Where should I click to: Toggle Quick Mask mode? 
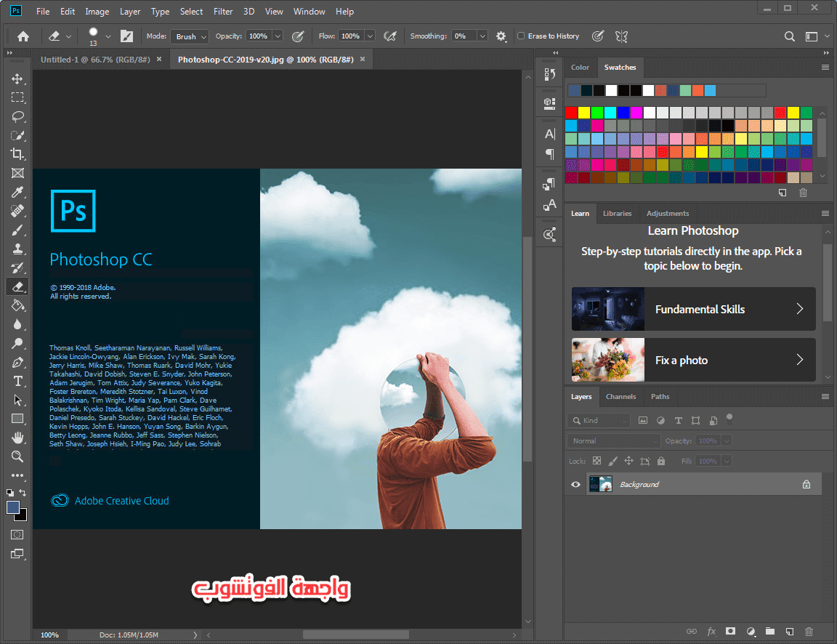coord(17,534)
